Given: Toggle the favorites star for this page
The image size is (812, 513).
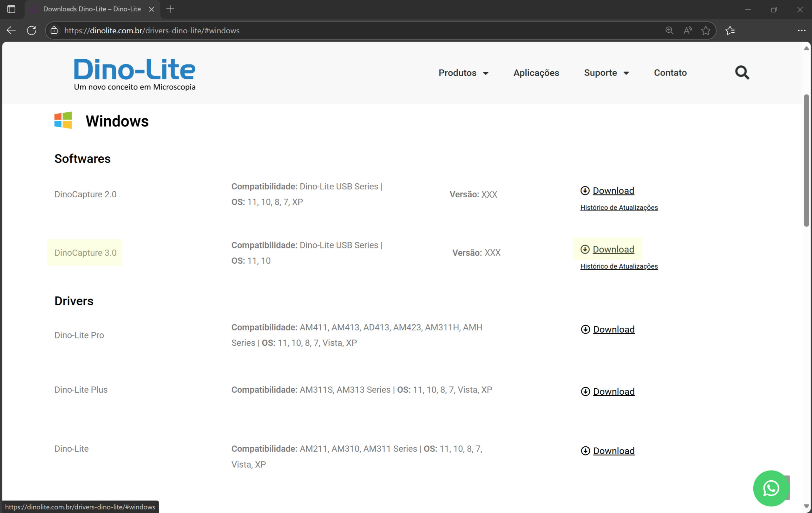Looking at the screenshot, I should pyautogui.click(x=706, y=30).
